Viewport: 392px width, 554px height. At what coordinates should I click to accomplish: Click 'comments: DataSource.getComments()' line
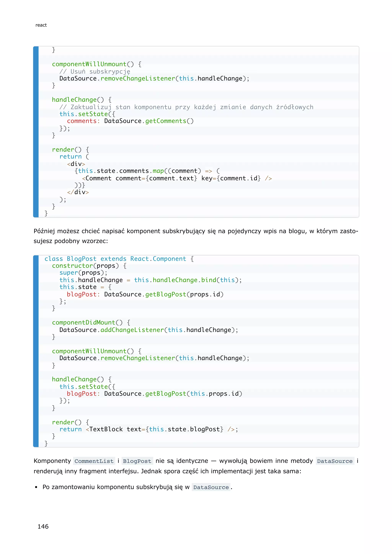(130, 121)
